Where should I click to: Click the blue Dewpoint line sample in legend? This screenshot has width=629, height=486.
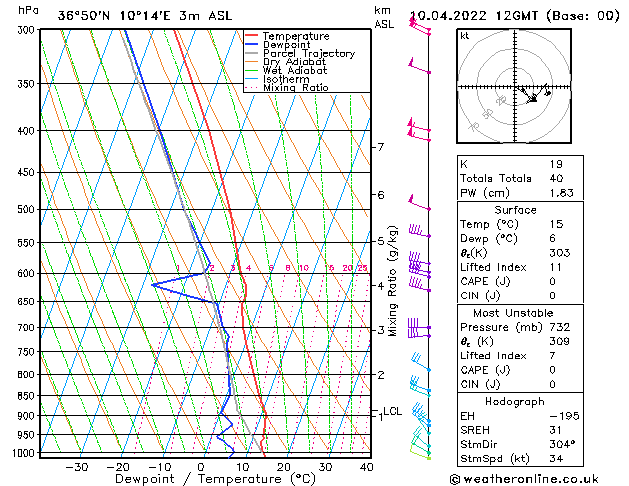point(252,44)
